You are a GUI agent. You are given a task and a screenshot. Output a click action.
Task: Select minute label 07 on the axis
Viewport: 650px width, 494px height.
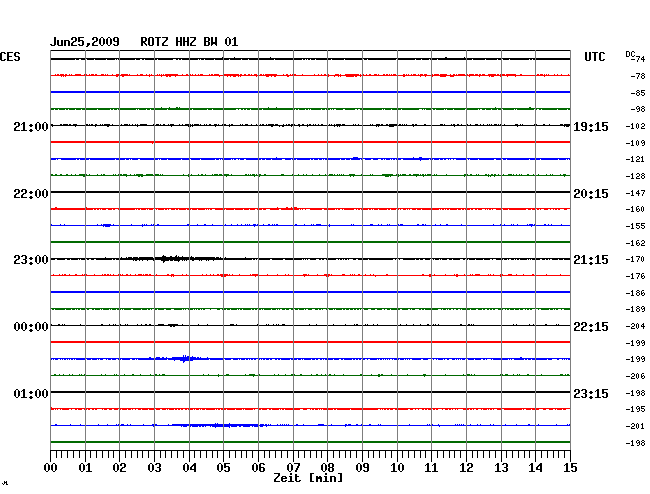(293, 468)
